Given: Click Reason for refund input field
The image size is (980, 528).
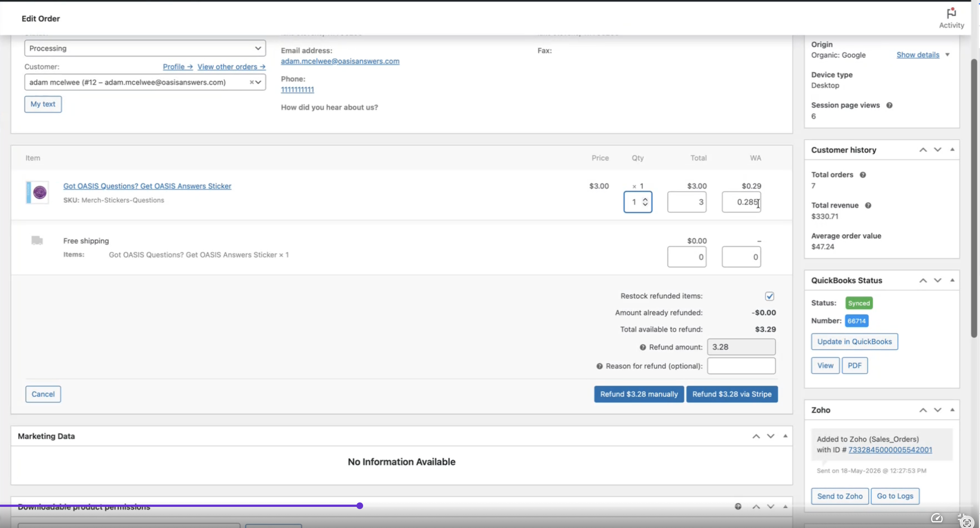Looking at the screenshot, I should click(741, 366).
